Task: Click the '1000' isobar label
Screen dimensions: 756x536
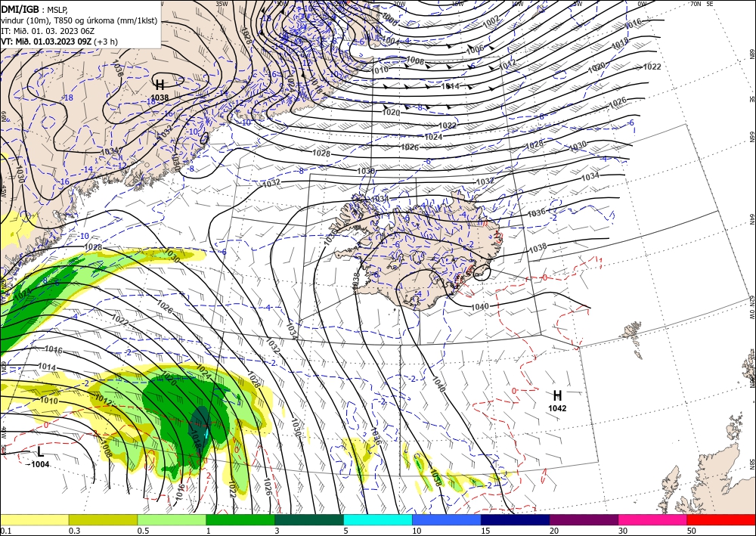Action: (x=389, y=18)
